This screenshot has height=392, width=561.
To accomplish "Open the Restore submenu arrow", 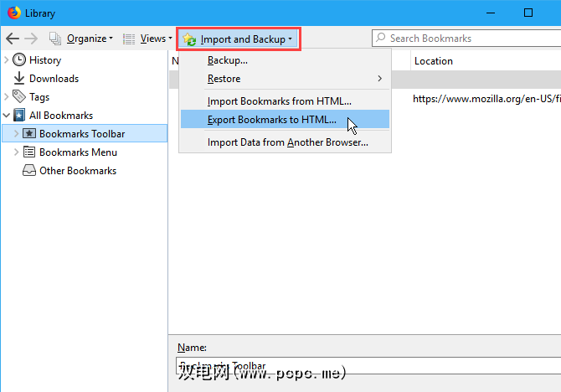I will [379, 79].
